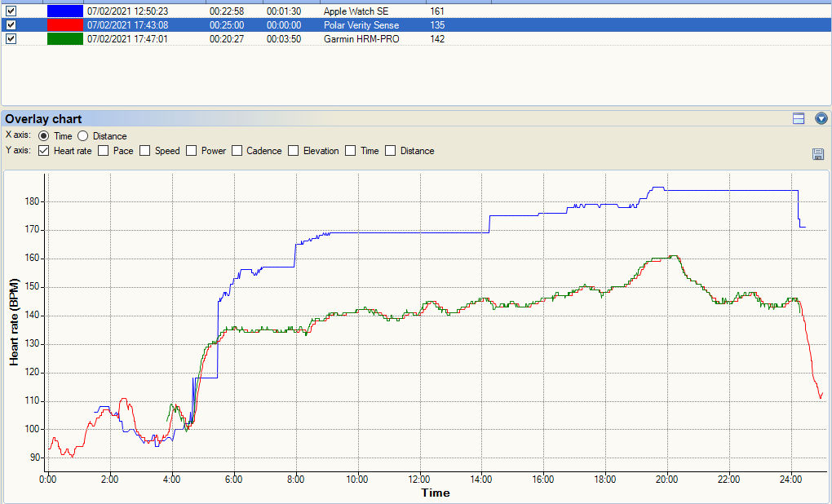This screenshot has width=832, height=504.
Task: Click the 00:01:30 offset cell
Action: pyautogui.click(x=284, y=11)
